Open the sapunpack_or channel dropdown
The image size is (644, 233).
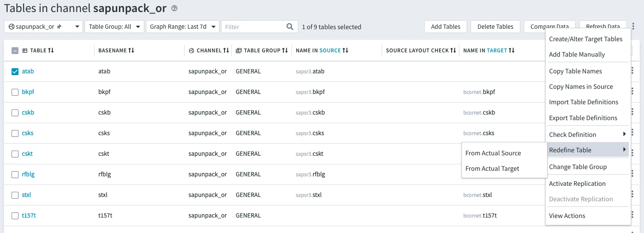[43, 27]
